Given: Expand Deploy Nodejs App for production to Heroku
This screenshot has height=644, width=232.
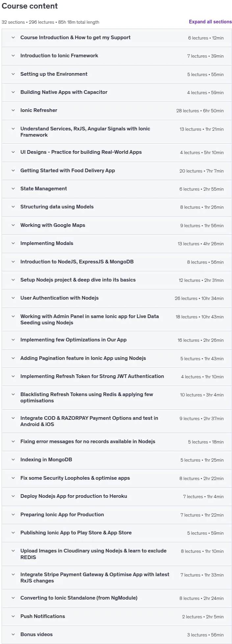Looking at the screenshot, I should click(x=116, y=496).
